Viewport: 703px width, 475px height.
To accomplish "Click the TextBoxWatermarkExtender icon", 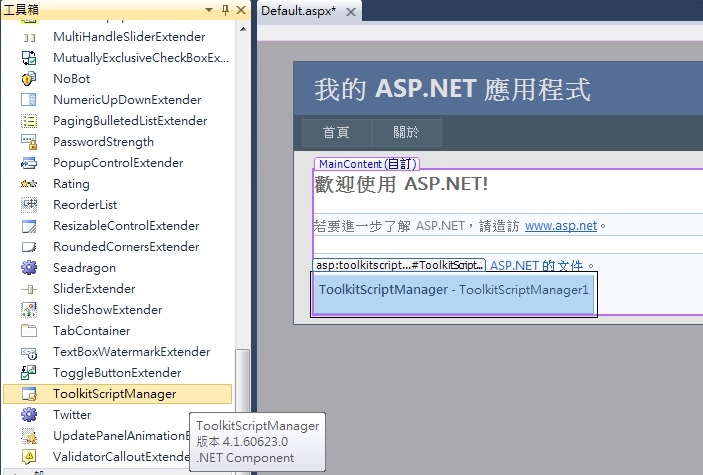I will point(29,352).
